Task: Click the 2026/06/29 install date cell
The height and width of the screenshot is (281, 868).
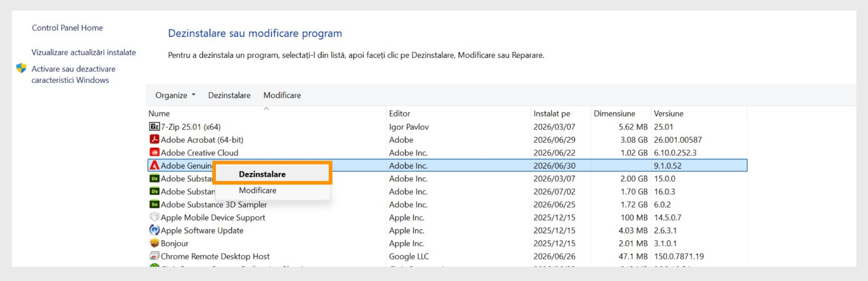Action: (x=554, y=140)
